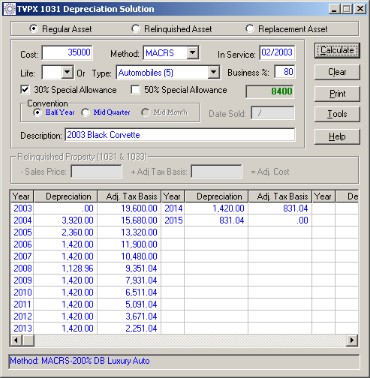This screenshot has width=370, height=378.
Task: Click the Cost input field showing 35000
Action: pyautogui.click(x=67, y=53)
